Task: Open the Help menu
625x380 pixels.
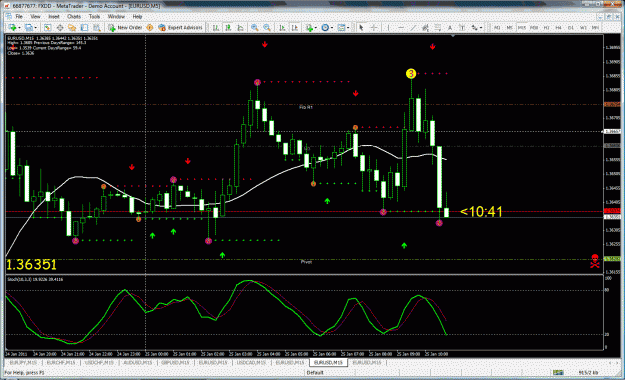Action: click(138, 17)
